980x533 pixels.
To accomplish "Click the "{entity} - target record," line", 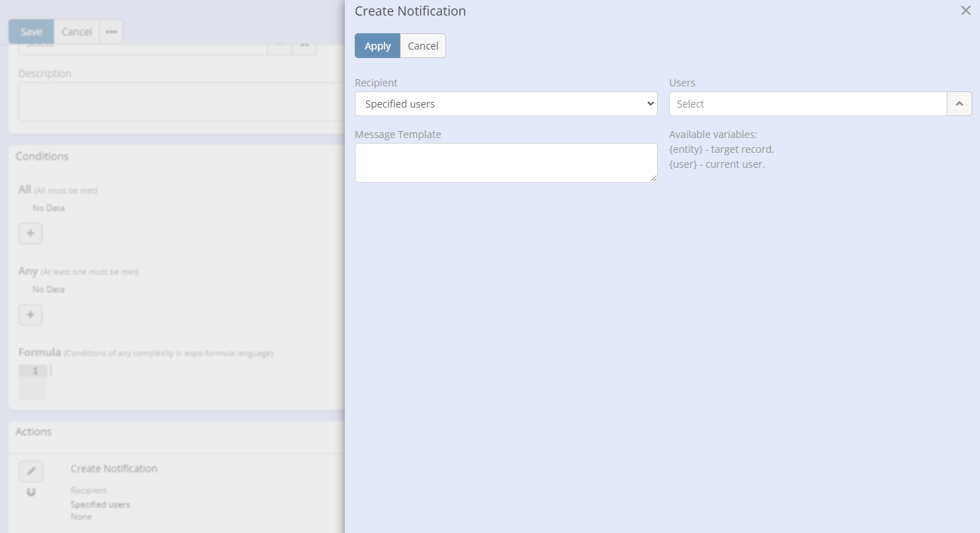I will point(722,149).
